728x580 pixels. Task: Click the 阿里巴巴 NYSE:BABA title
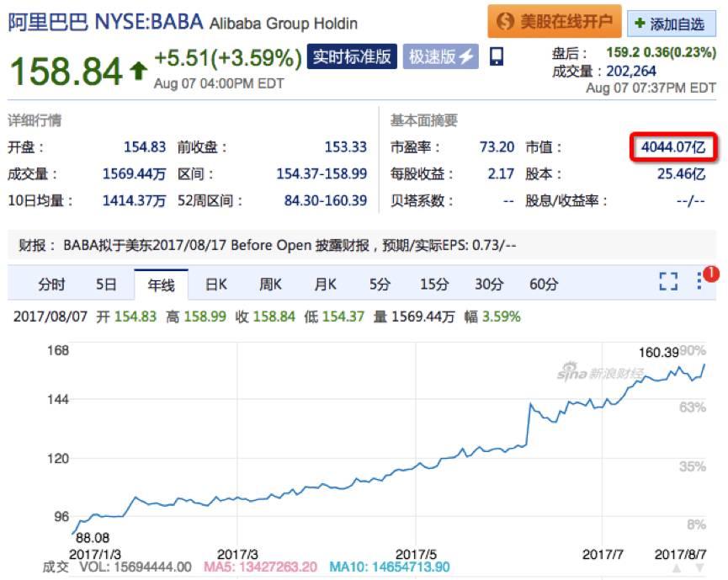point(106,22)
